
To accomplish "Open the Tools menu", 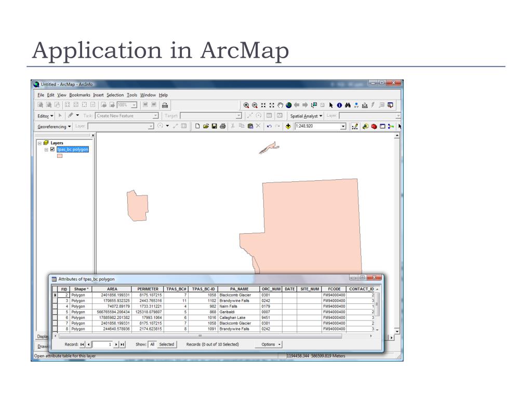I will point(132,95).
